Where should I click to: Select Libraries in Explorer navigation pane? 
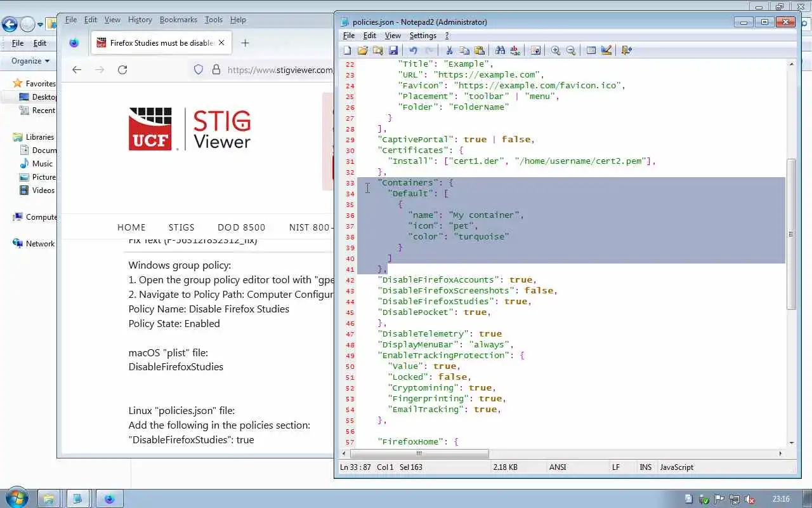[39, 137]
